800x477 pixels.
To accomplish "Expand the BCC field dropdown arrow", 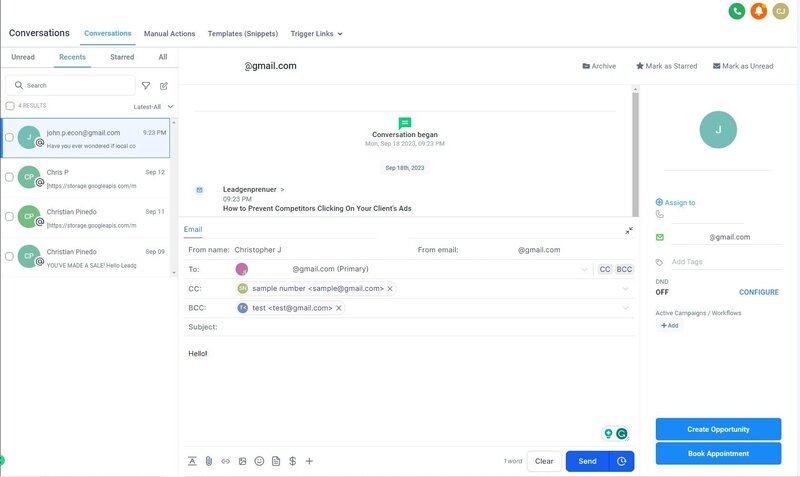I will tap(626, 308).
